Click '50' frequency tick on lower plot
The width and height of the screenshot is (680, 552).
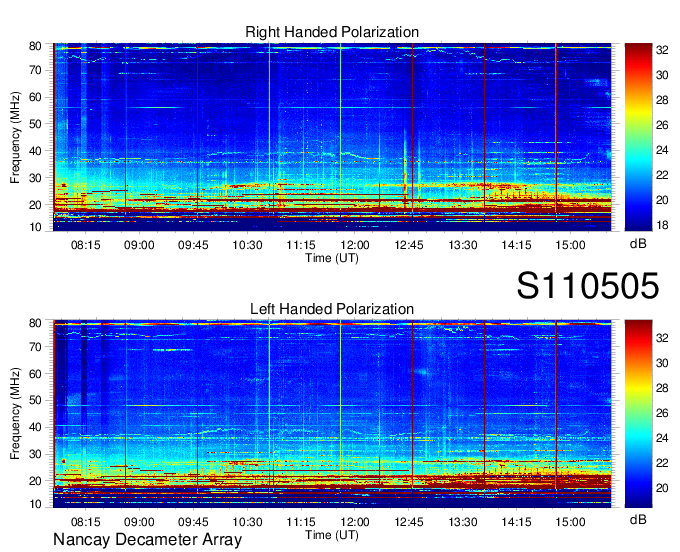coord(35,400)
